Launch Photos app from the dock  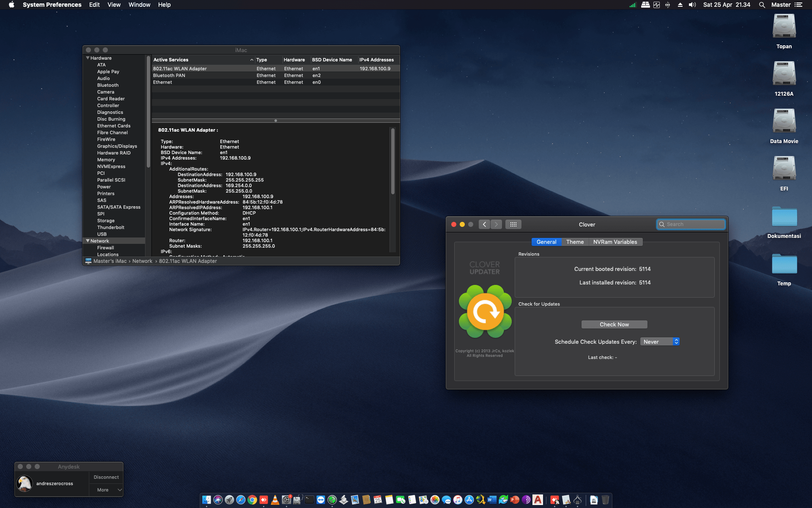click(435, 500)
